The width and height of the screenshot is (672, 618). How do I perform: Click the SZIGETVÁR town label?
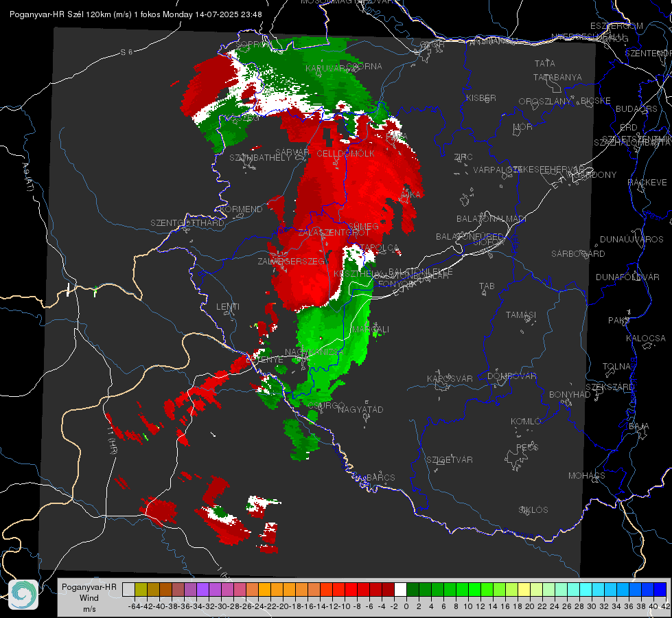(x=449, y=460)
